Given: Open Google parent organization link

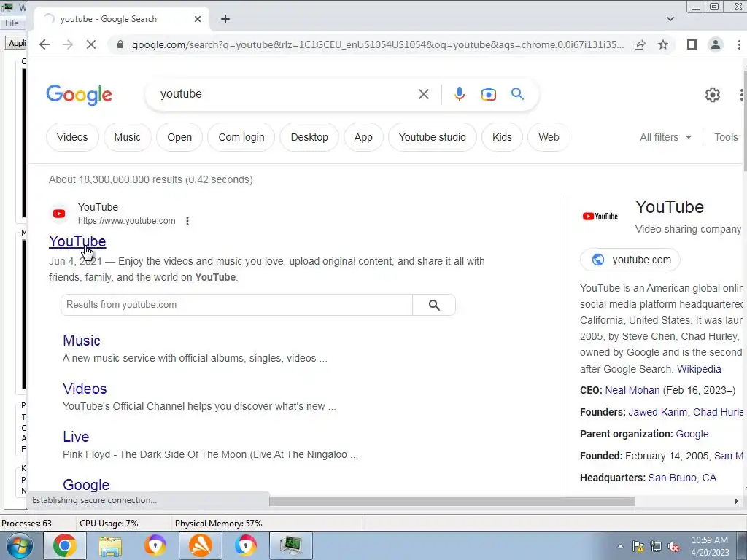Looking at the screenshot, I should click(x=692, y=435).
